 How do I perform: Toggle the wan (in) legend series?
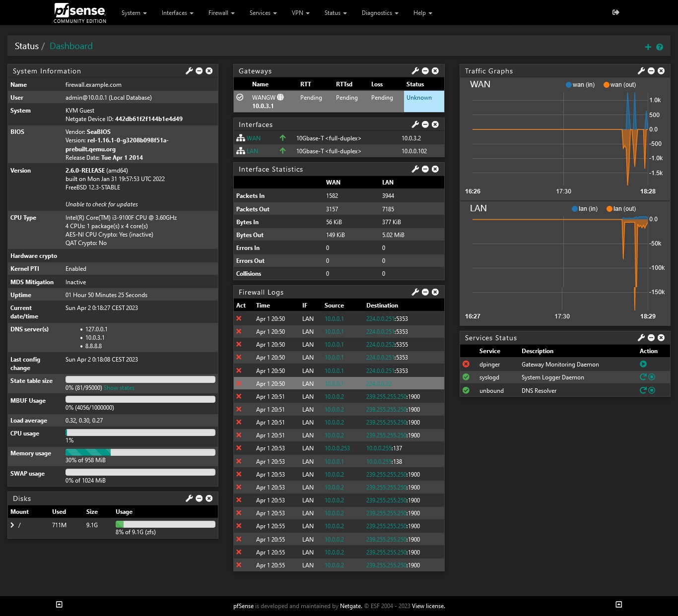(x=580, y=85)
